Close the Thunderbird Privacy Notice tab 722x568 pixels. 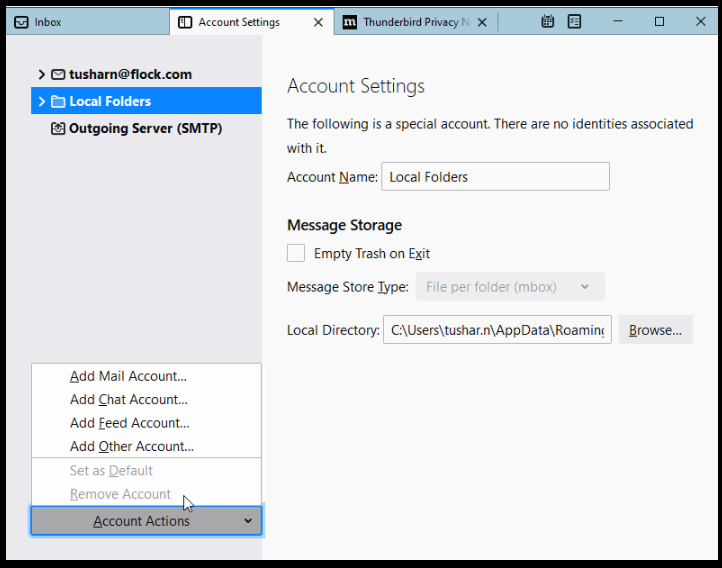point(482,22)
